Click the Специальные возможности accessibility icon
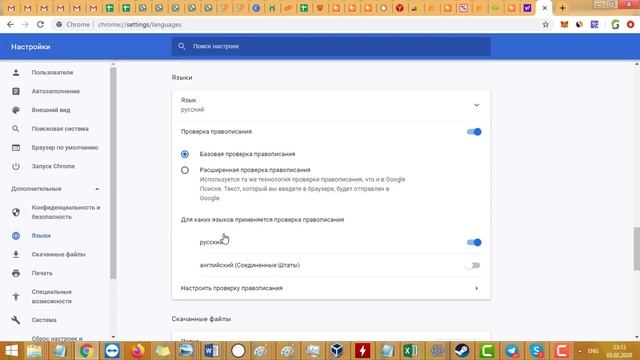This screenshot has width=640, height=360. point(16,296)
